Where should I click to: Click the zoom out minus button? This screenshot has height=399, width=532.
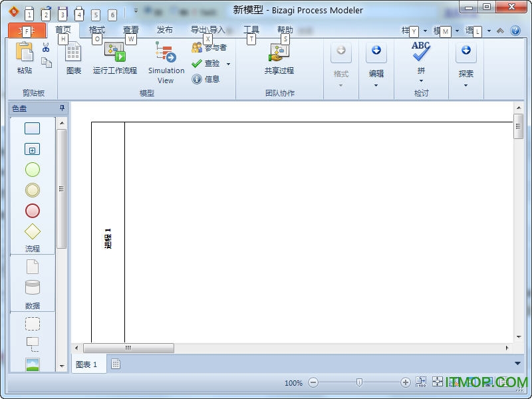pos(313,383)
